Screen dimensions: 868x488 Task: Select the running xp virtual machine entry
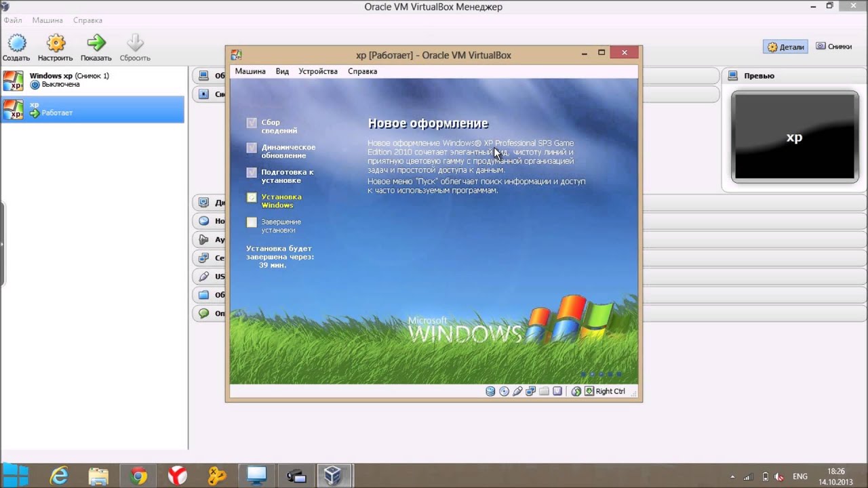coord(92,109)
